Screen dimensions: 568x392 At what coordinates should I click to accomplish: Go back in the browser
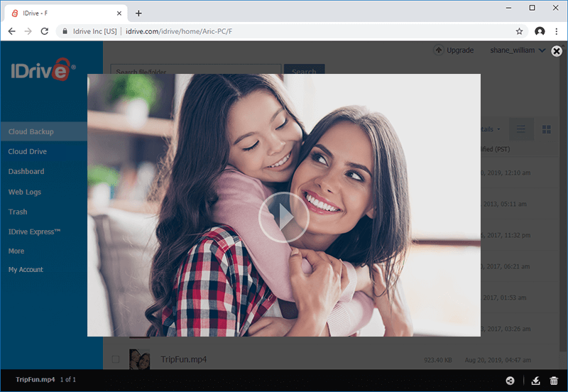pyautogui.click(x=11, y=31)
